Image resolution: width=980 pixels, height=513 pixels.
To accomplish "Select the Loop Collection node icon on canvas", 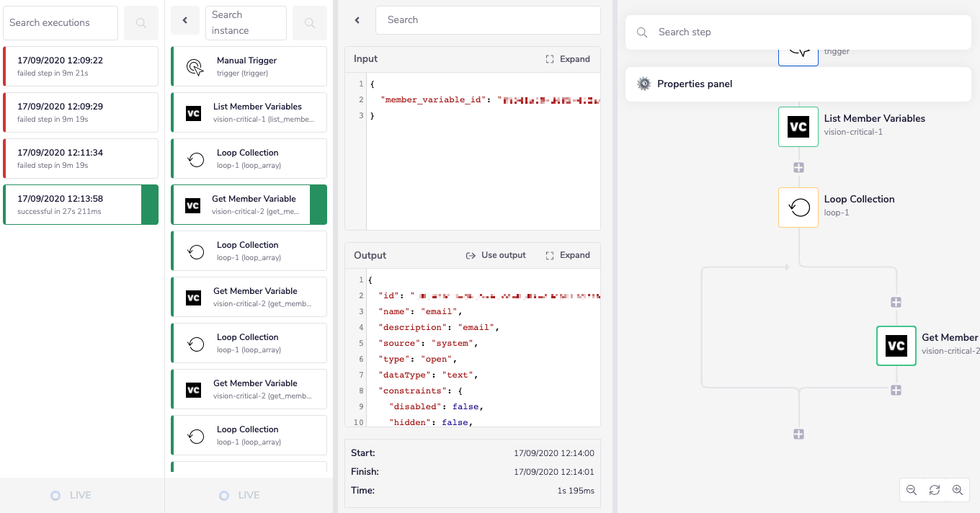I will pos(798,208).
